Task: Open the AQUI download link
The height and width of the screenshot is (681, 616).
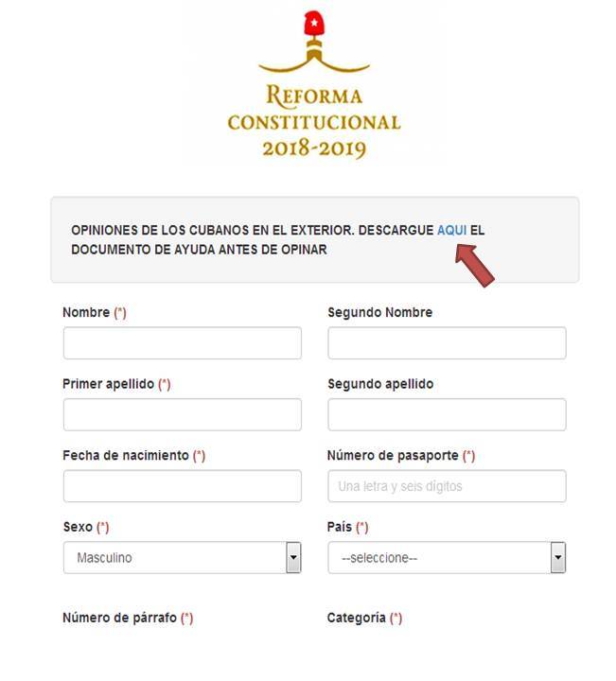Action: tap(451, 230)
